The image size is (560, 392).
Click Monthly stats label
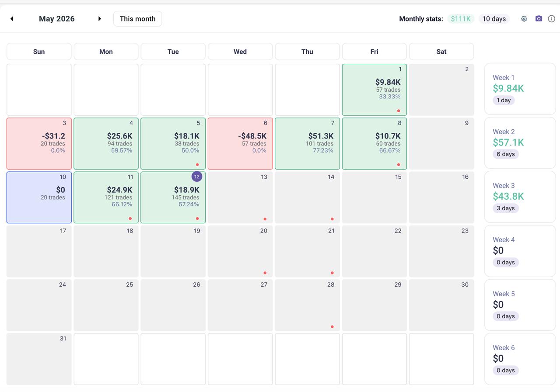[421, 19]
